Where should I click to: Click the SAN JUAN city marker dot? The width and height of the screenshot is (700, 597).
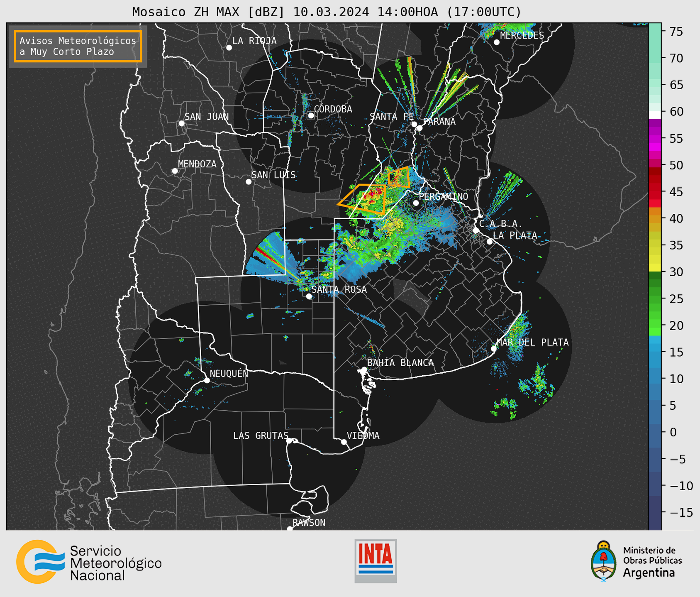click(181, 123)
